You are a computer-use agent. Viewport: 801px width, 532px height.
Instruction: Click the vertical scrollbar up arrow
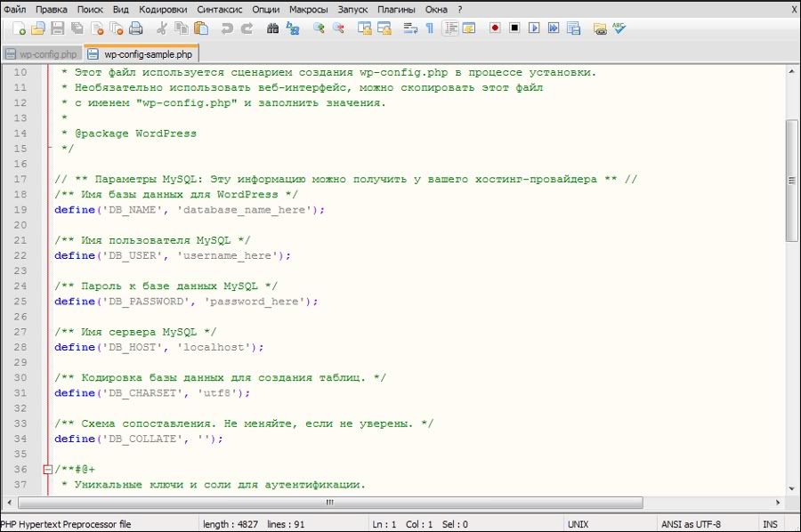792,71
